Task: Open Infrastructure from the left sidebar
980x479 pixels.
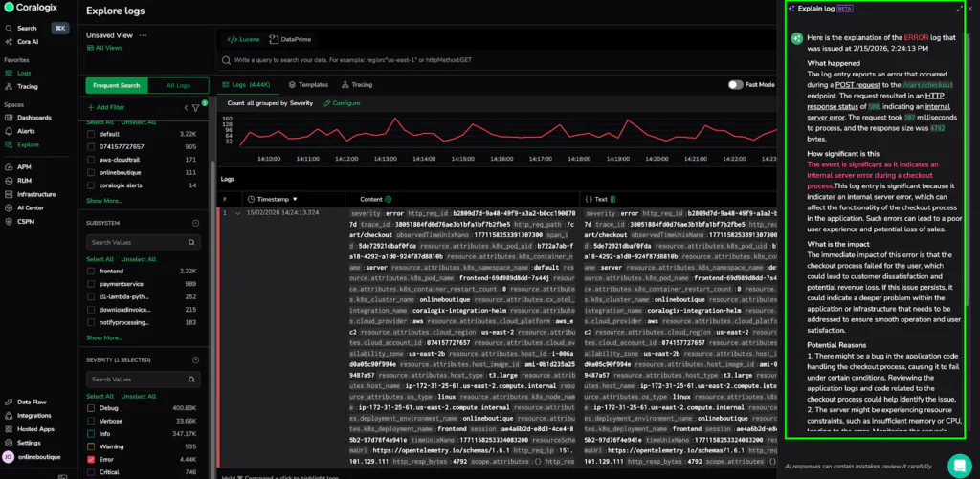Action: pos(35,192)
